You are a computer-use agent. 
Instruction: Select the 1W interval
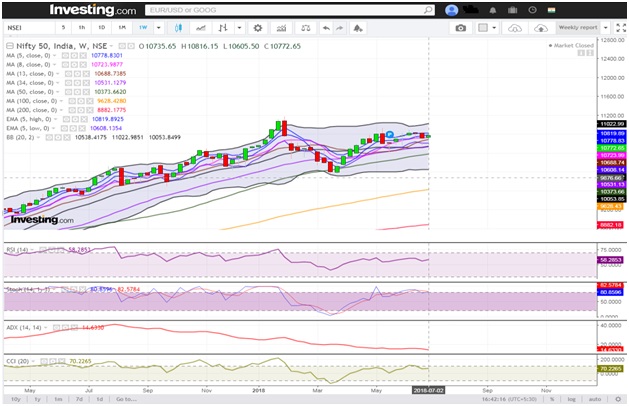point(143,27)
